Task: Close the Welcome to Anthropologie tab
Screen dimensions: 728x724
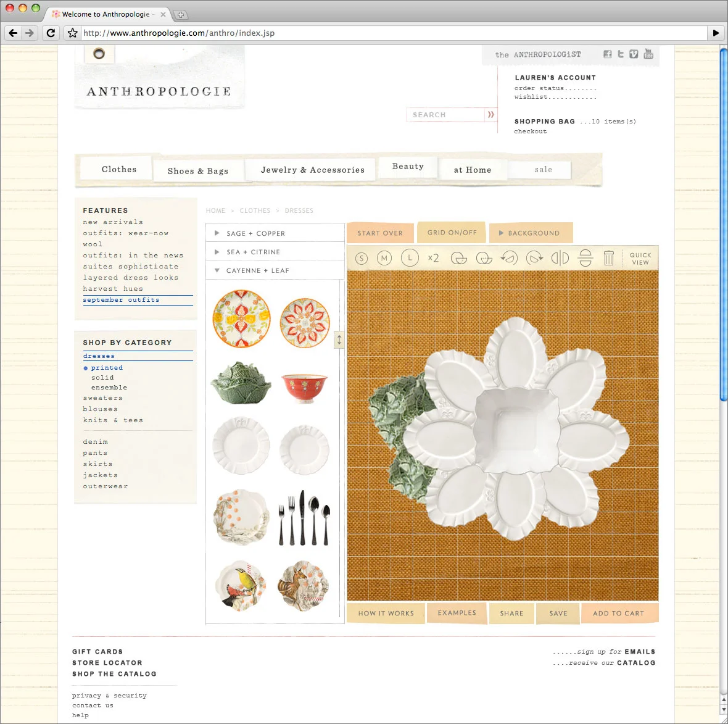Action: tap(163, 14)
